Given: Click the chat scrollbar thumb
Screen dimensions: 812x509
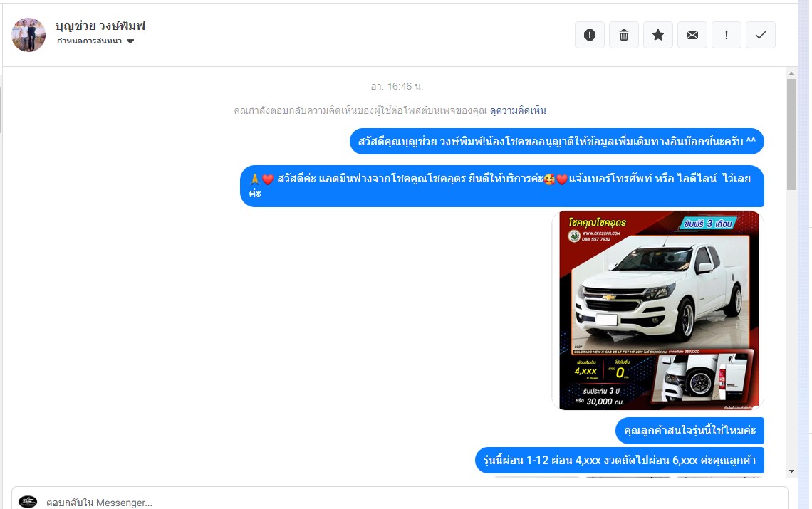Looking at the screenshot, I should pos(791,134).
